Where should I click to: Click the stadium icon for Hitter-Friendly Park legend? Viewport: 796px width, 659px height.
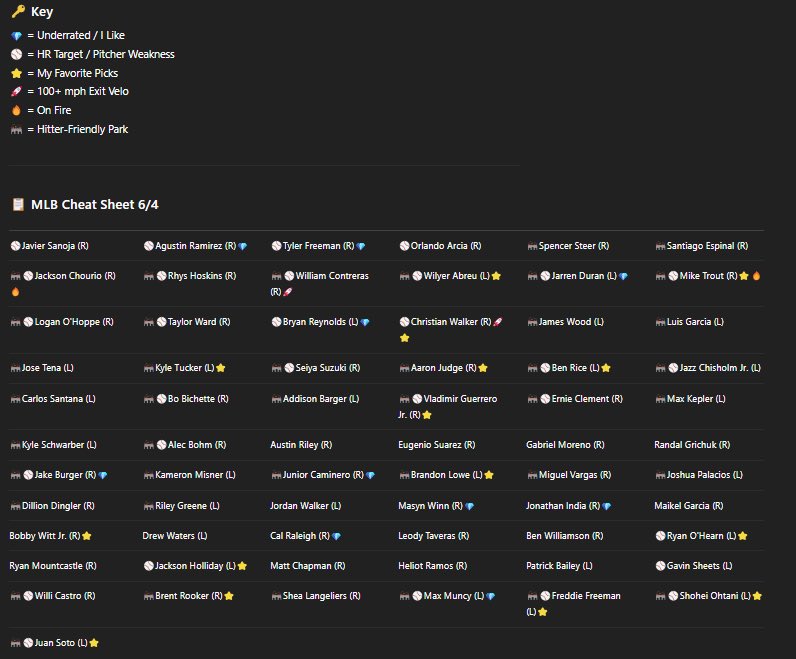point(16,130)
